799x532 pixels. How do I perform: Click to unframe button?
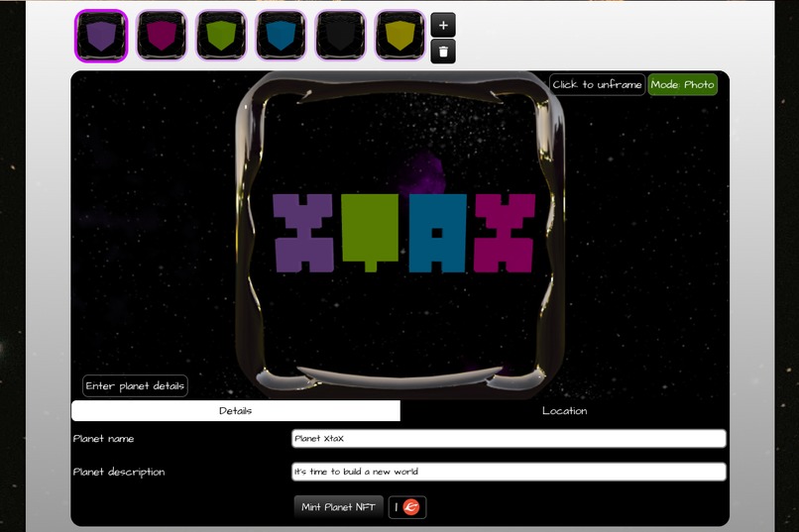tap(597, 84)
